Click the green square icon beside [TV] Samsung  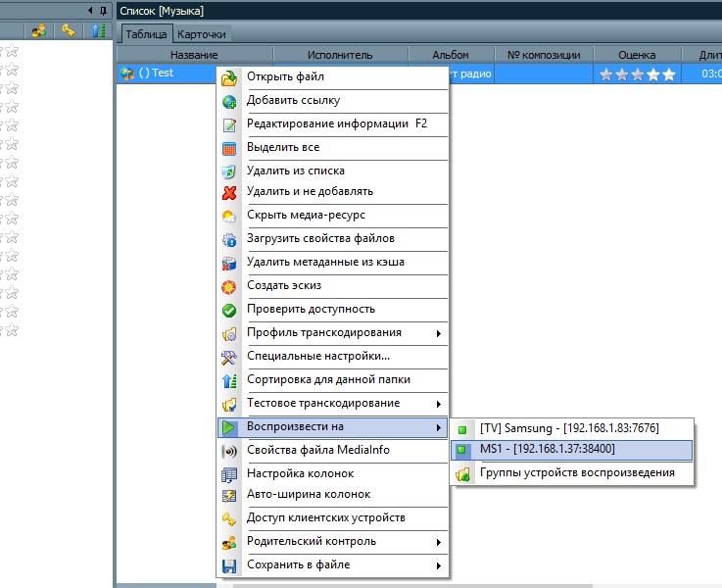(x=462, y=430)
